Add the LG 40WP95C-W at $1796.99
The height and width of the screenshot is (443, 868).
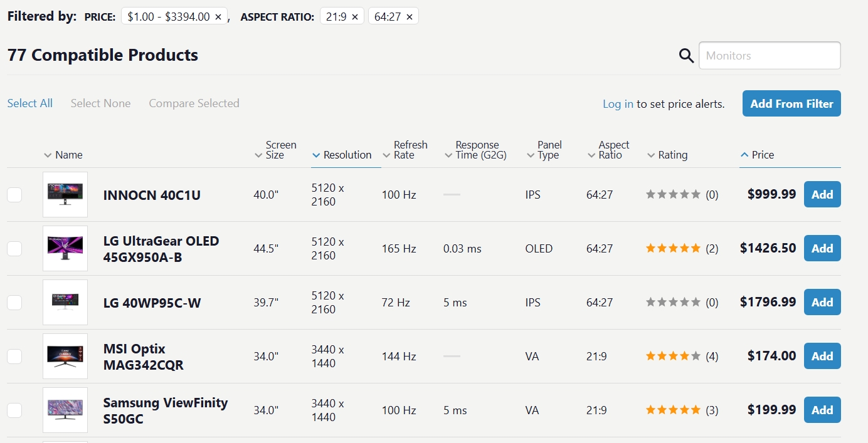tap(822, 302)
